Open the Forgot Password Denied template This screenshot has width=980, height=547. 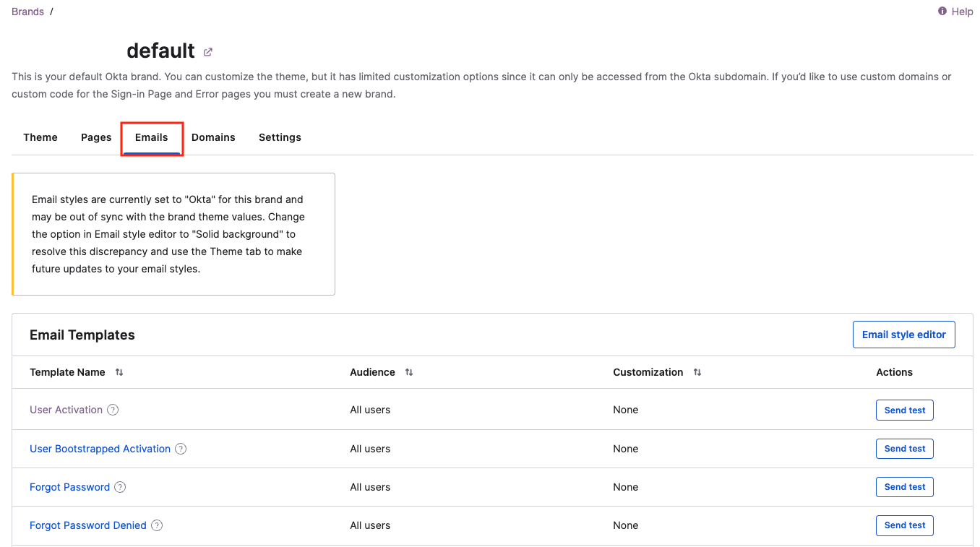[87, 525]
